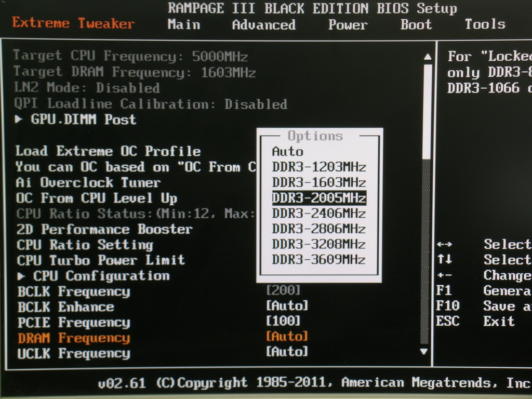Open UCLK Frequency [Auto] value
The width and height of the screenshot is (532, 399).
pyautogui.click(x=287, y=352)
